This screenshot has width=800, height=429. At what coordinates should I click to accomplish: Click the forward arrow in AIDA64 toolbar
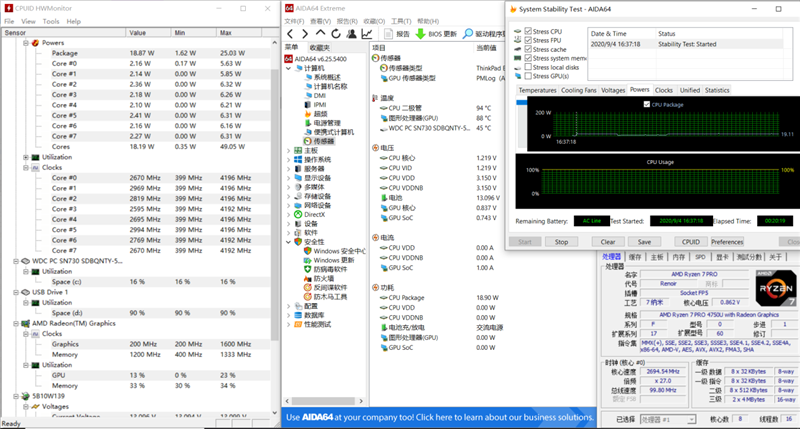tap(305, 34)
